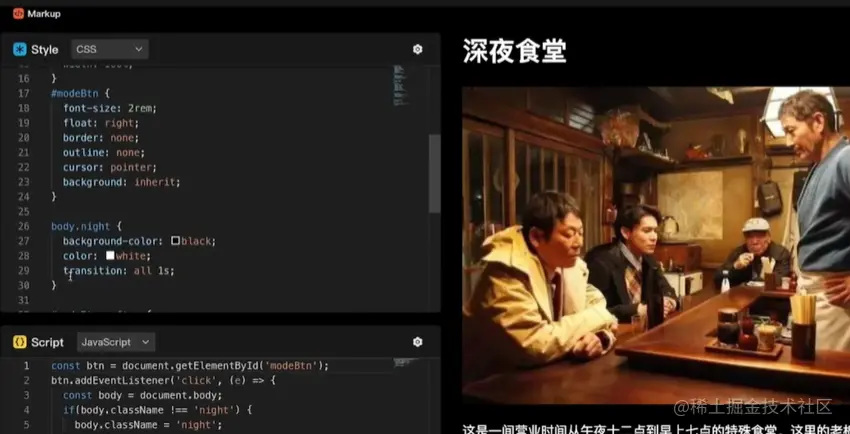Click the 'font-size: 2rem;' line
850x434 pixels.
pos(110,108)
